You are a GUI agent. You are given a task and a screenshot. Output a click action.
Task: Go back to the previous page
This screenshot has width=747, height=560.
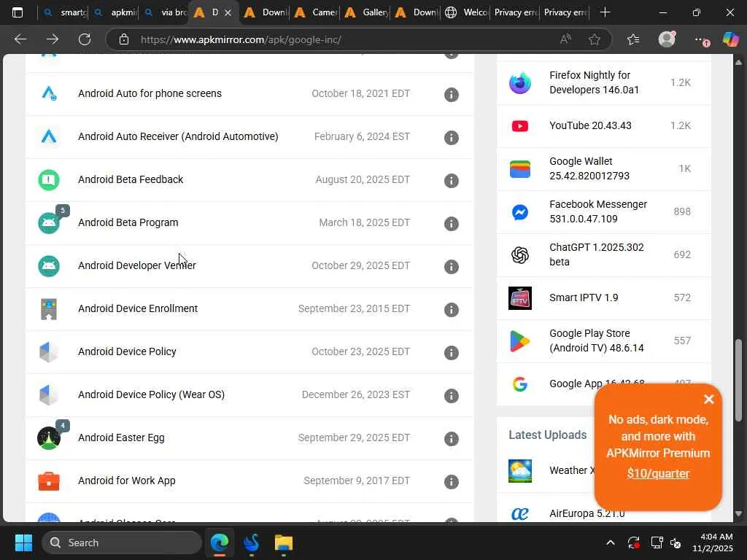(x=20, y=39)
